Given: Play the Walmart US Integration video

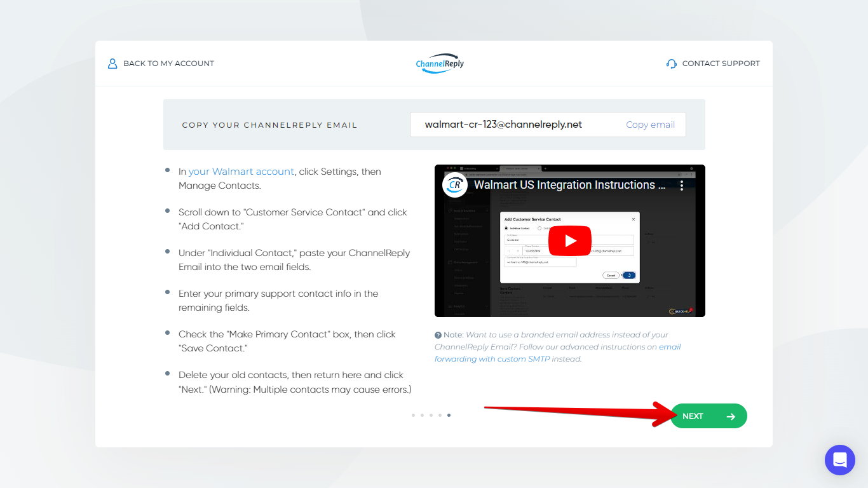Looking at the screenshot, I should (x=570, y=241).
